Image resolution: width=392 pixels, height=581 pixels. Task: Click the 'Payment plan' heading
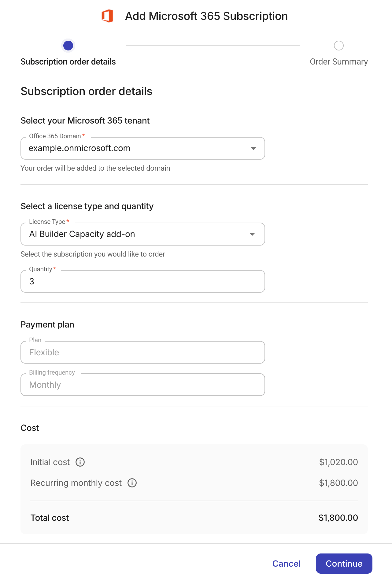pyautogui.click(x=47, y=325)
